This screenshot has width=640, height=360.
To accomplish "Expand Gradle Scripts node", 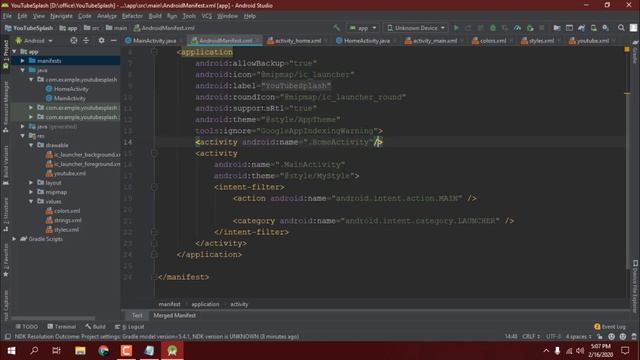I will coord(14,239).
